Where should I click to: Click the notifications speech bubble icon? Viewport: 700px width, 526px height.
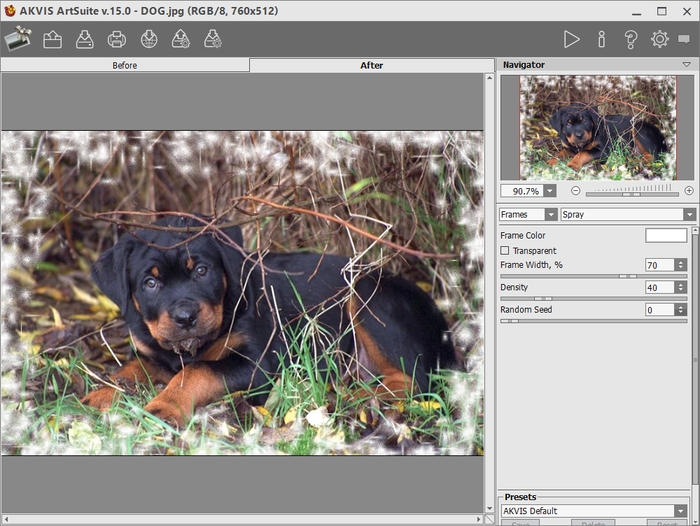[684, 39]
